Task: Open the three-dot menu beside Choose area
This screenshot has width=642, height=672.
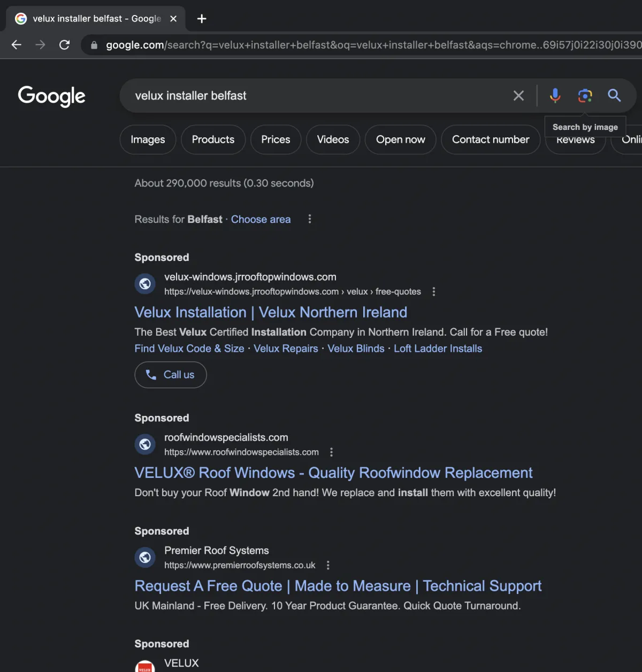Action: pos(310,219)
